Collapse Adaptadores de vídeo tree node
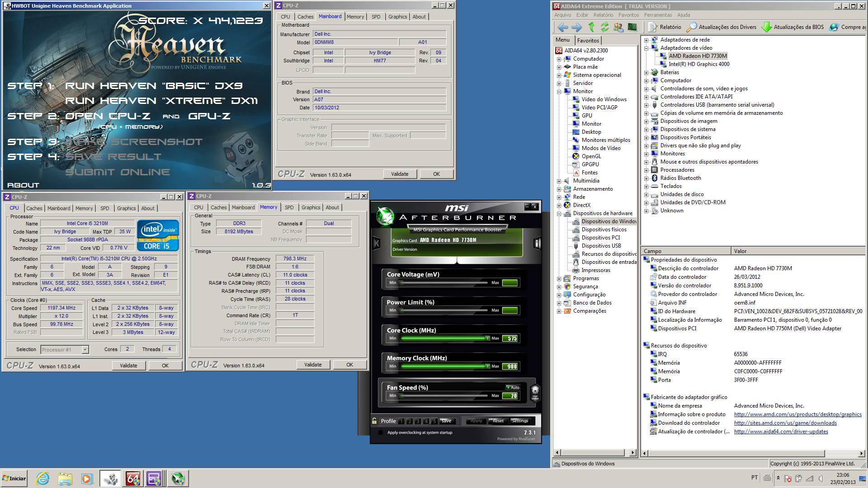This screenshot has width=868, height=488. [646, 48]
